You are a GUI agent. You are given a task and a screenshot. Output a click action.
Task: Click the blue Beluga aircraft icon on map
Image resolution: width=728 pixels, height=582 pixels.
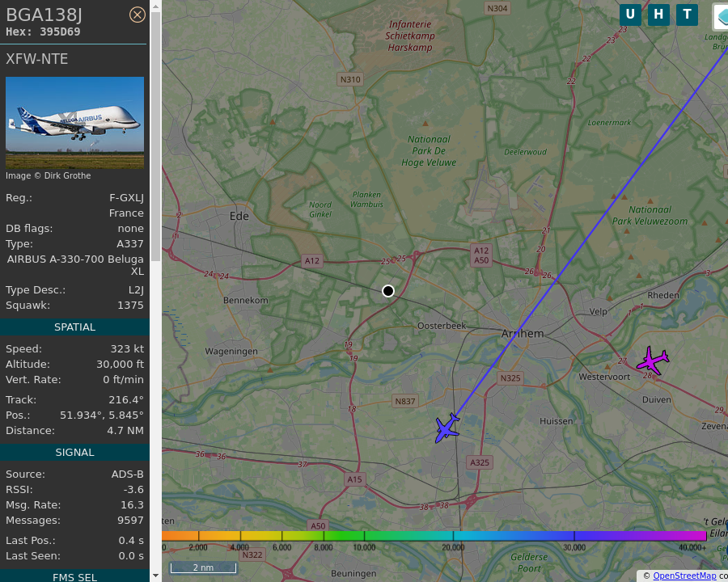[447, 428]
